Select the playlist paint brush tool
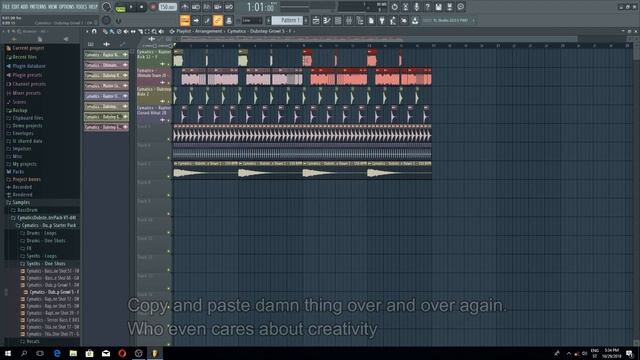The height and width of the screenshot is (360, 640). pyautogui.click(x=111, y=31)
